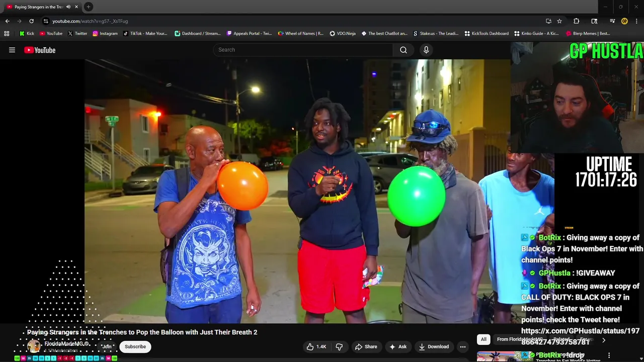644x362 pixels.
Task: Click the address bar URL
Action: pyautogui.click(x=90, y=21)
